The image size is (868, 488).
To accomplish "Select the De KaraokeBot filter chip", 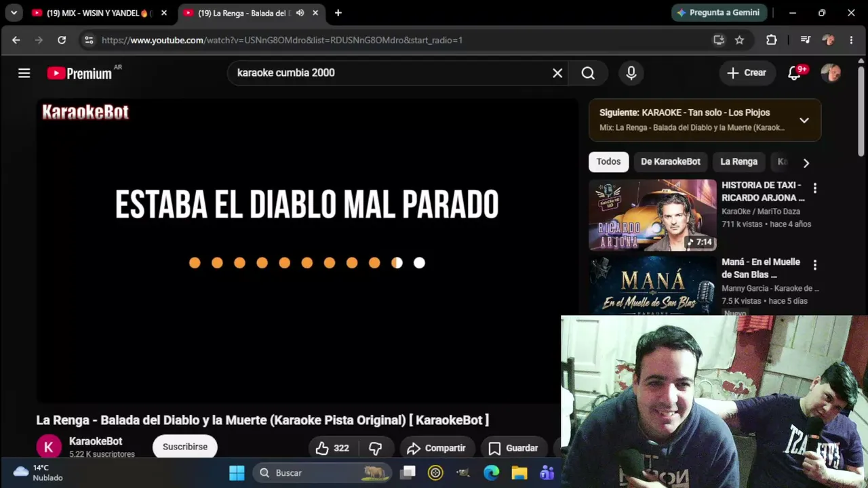I will coord(671,162).
